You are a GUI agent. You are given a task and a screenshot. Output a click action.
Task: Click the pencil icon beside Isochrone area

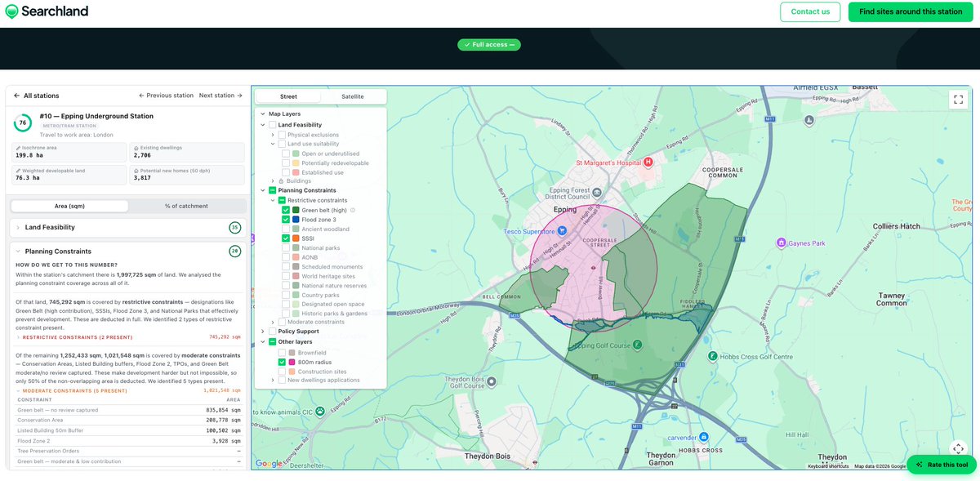[17, 148]
